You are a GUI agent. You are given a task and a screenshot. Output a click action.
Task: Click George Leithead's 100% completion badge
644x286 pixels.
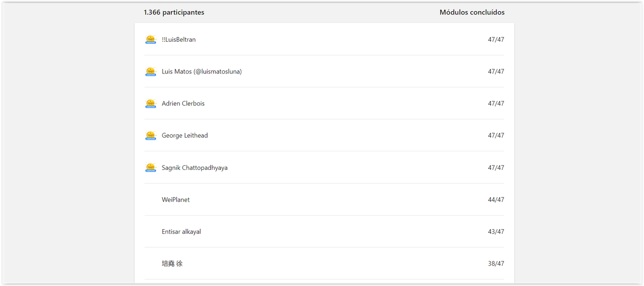click(x=150, y=136)
